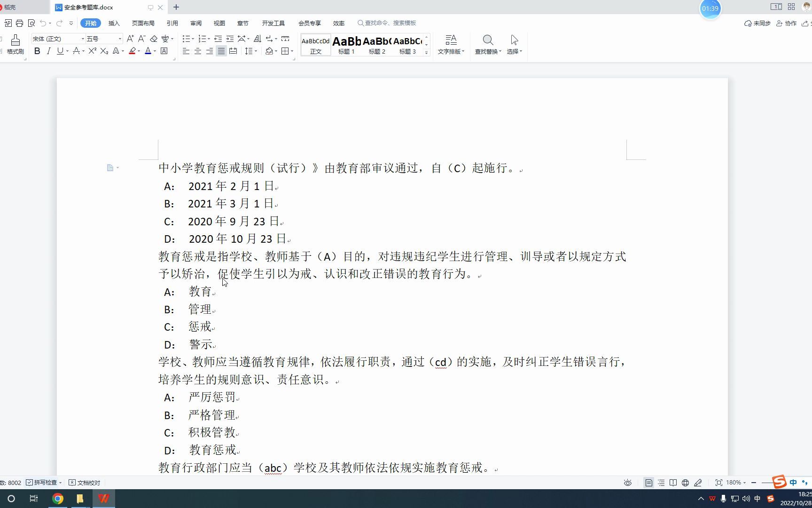This screenshot has width=812, height=508.
Task: Apply the font color
Action: click(x=148, y=51)
